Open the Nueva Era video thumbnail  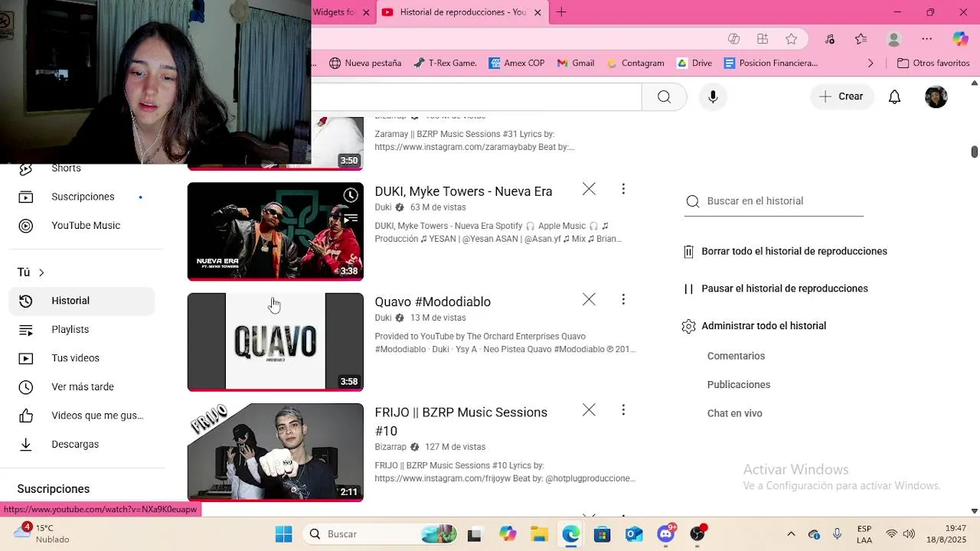pyautogui.click(x=276, y=231)
